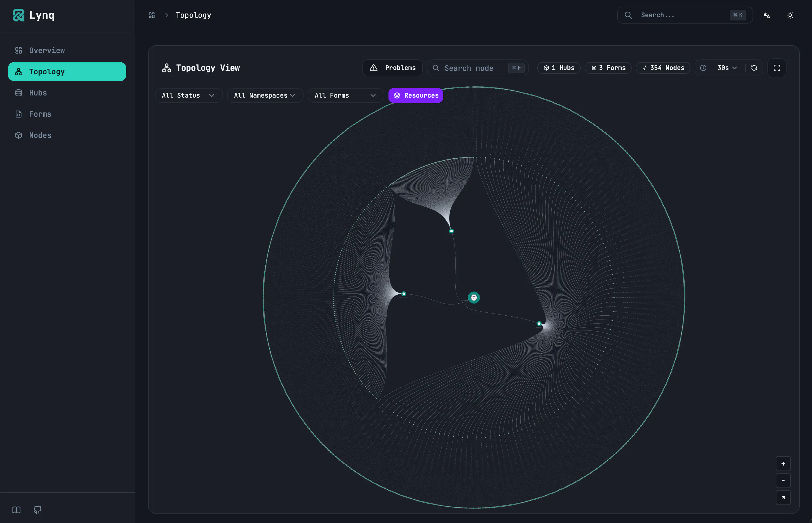This screenshot has height=523, width=812.
Task: Open the Problems panel button
Action: pos(392,68)
